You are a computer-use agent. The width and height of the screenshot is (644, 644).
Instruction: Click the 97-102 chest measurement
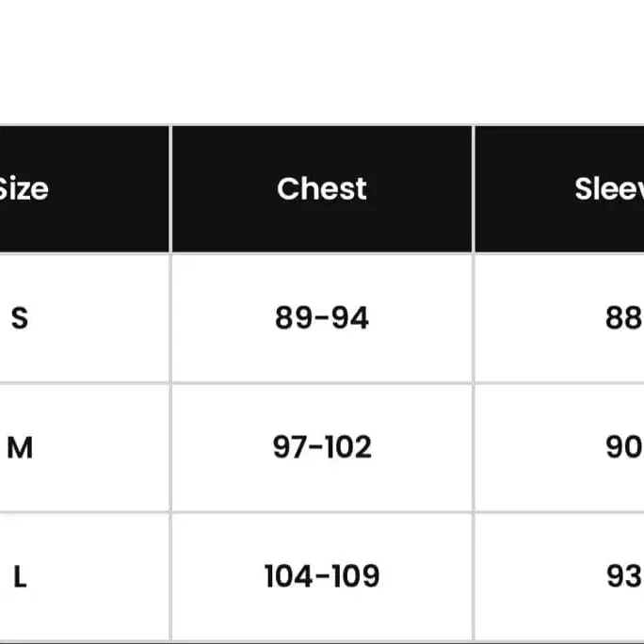pyautogui.click(x=322, y=447)
